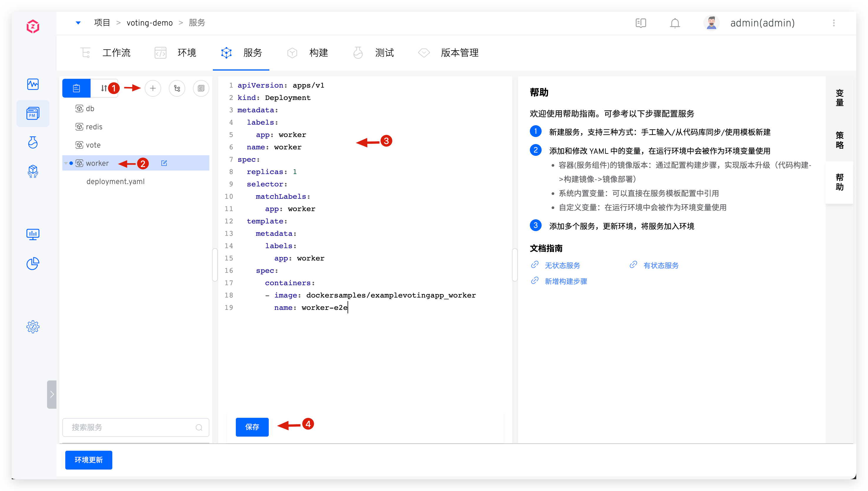This screenshot has height=491, width=868.
Task: Open the 变量 side tab
Action: coord(839,98)
